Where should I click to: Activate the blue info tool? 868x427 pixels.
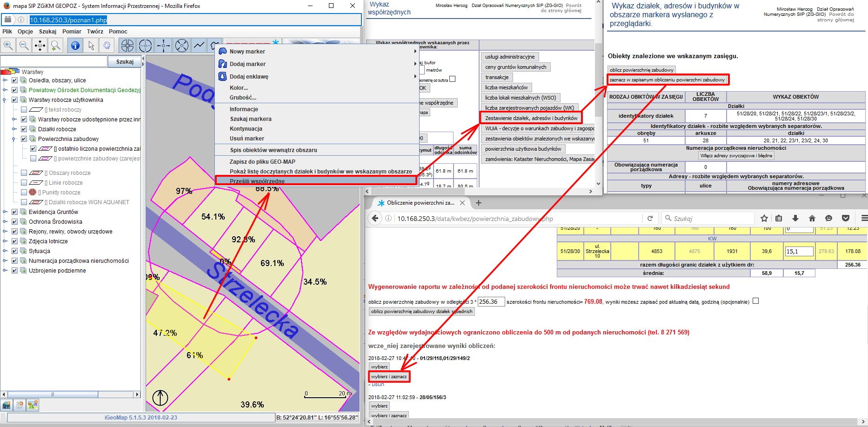(x=75, y=45)
